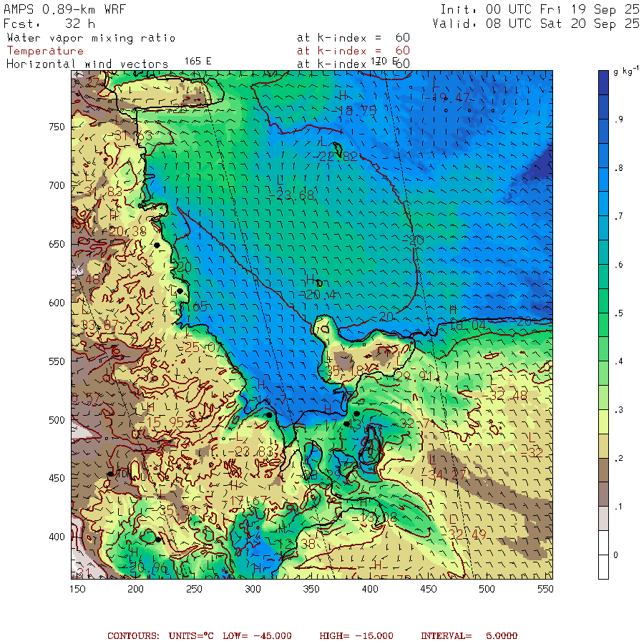Click the '.7' color scale label
This screenshot has width=644, height=644.
[x=618, y=216]
